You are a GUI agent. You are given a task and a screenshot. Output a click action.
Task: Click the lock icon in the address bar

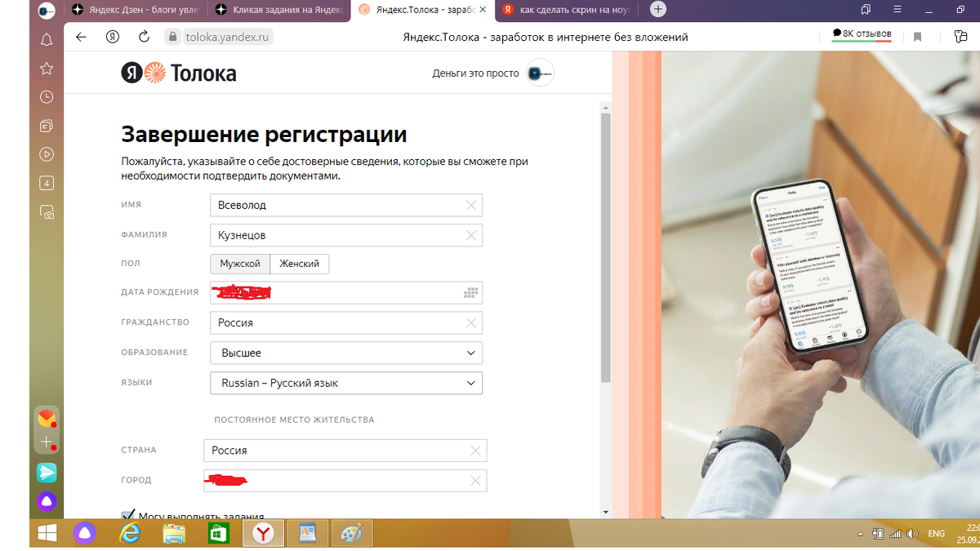pos(172,37)
